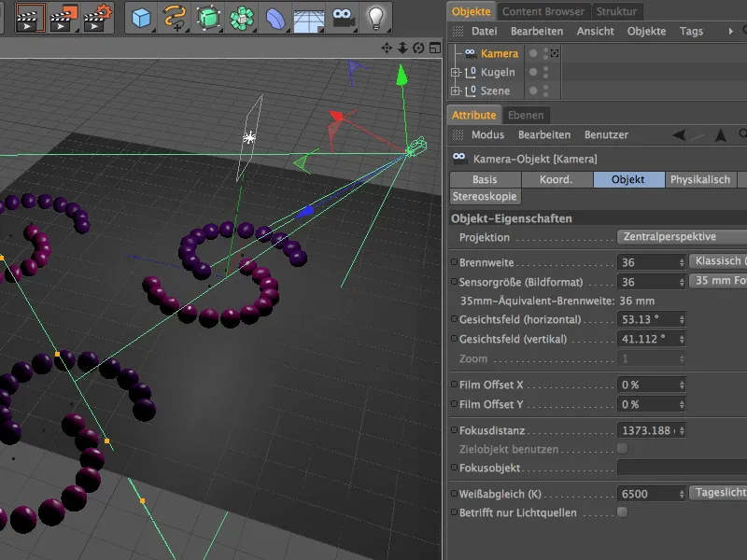747x560 pixels.
Task: Click the Fokusdistanz animation keyframe circle
Action: [454, 429]
